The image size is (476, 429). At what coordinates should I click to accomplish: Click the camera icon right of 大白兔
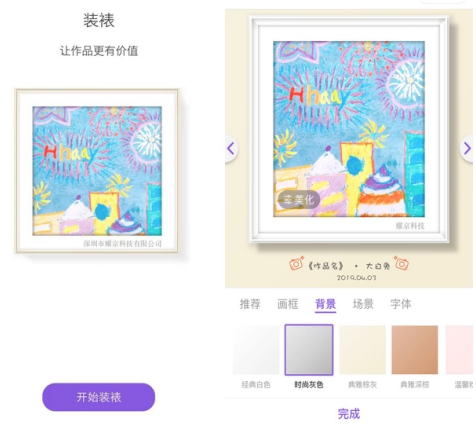coord(402,263)
